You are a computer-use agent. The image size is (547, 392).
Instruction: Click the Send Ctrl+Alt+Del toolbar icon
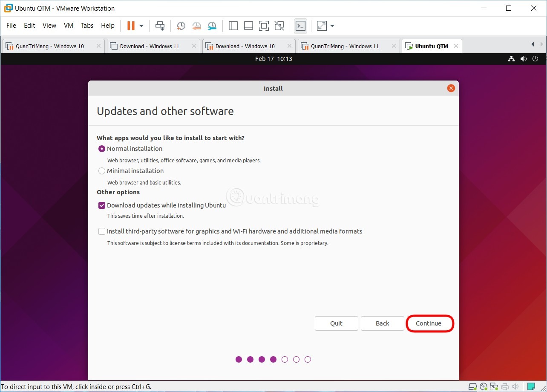coord(160,26)
